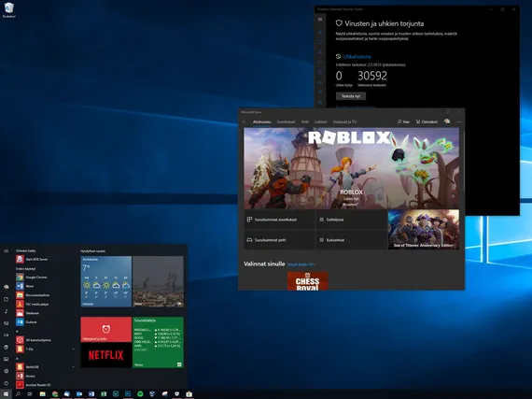Launch 3D-katseluohjelma from Start menu list
The height and width of the screenshot is (399, 532).
pos(45,340)
